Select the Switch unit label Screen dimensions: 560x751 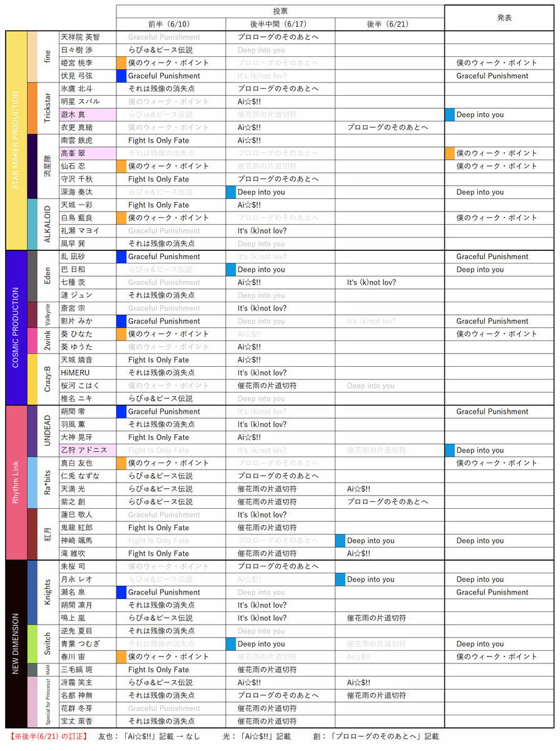point(48,644)
